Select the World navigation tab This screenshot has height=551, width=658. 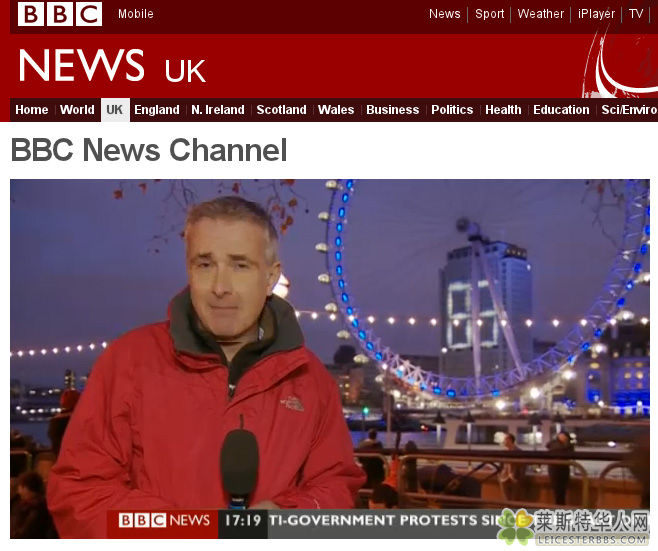click(77, 110)
